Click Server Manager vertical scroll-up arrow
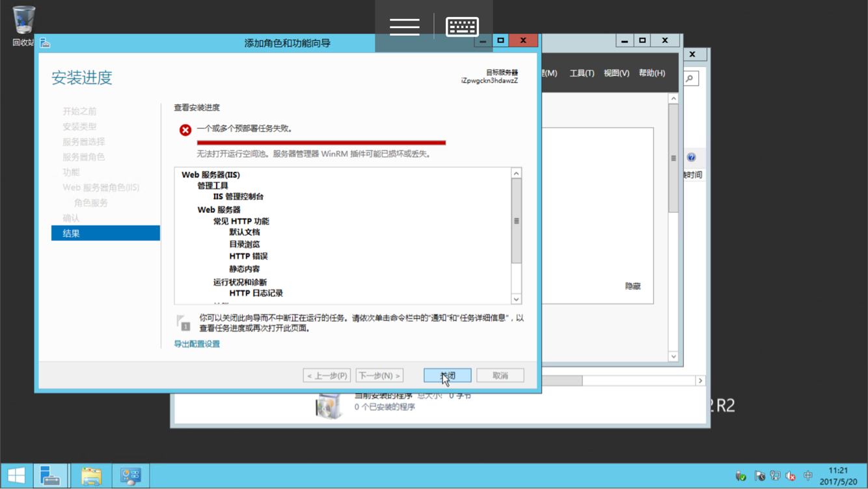The image size is (868, 489). tap(673, 99)
